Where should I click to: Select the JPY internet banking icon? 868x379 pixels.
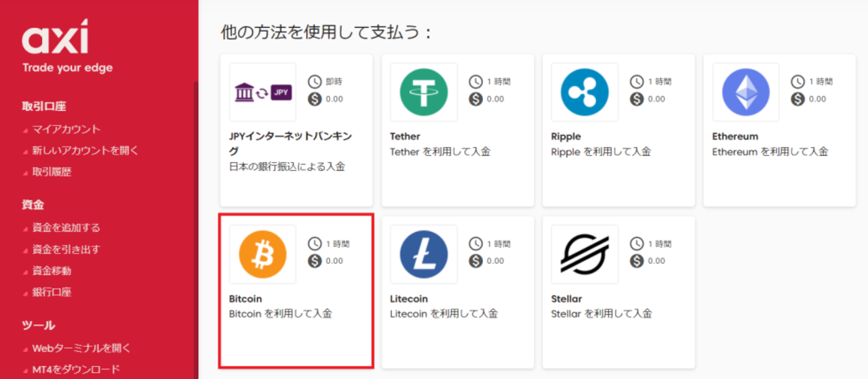(262, 93)
